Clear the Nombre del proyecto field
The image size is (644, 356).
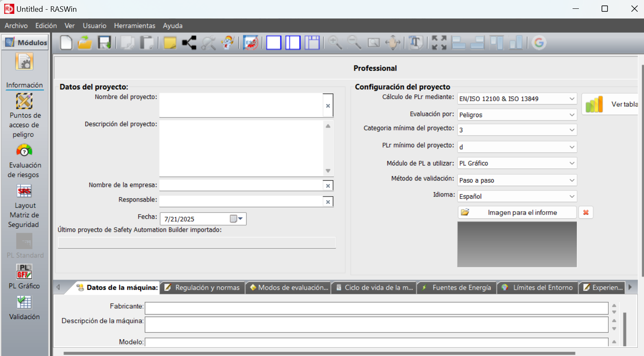[x=328, y=106]
